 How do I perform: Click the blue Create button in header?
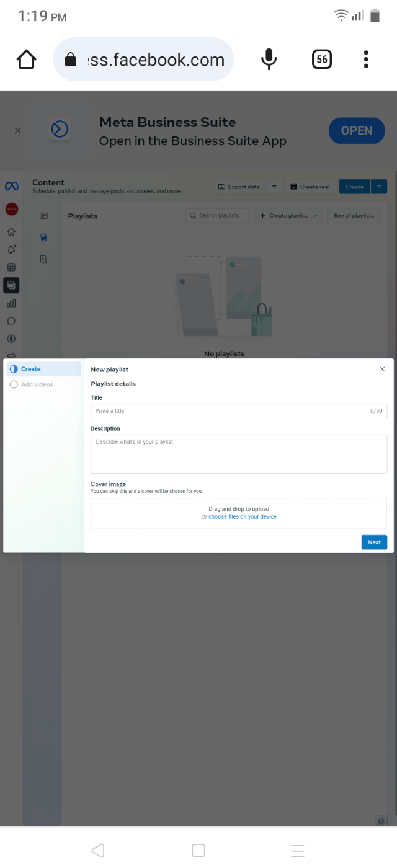tap(355, 187)
